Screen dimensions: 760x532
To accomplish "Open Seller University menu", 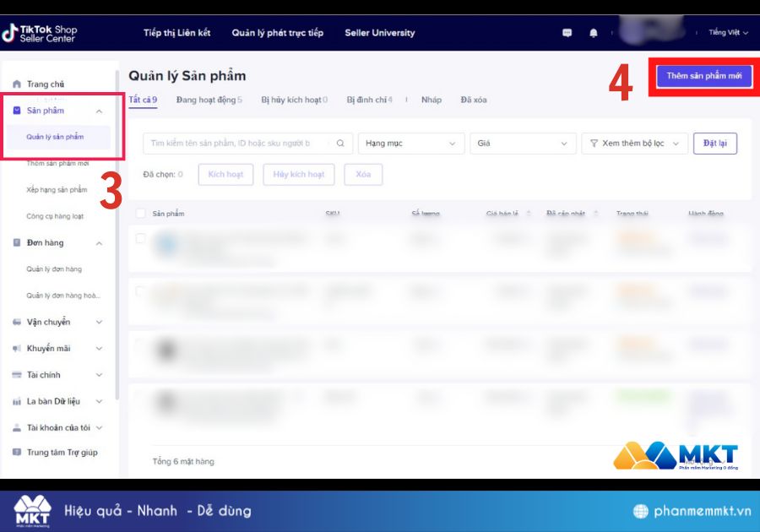I will (x=379, y=32).
